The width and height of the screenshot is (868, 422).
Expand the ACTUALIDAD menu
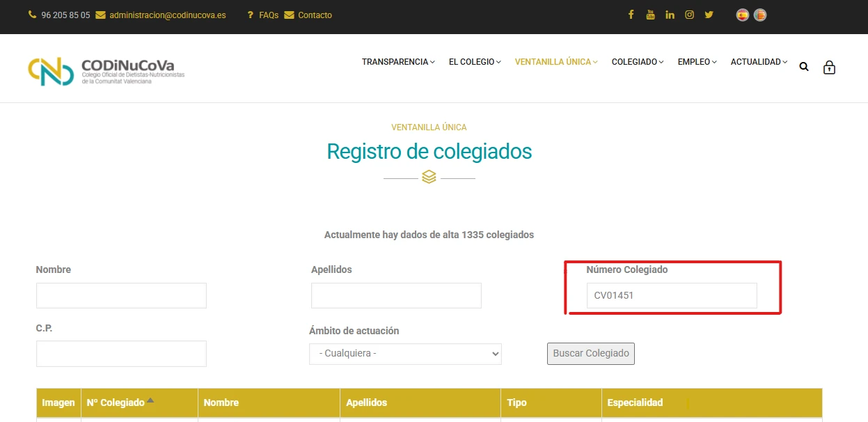click(x=759, y=62)
